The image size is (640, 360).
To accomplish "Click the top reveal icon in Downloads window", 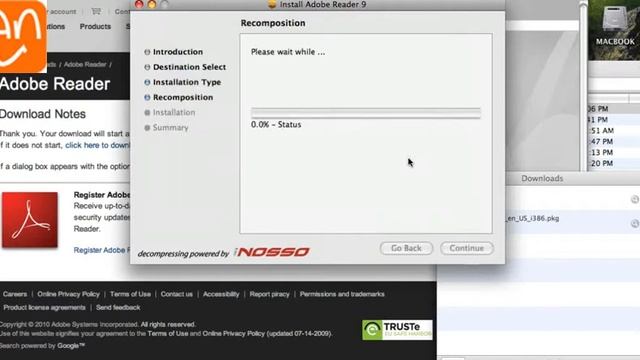I will 635,199.
